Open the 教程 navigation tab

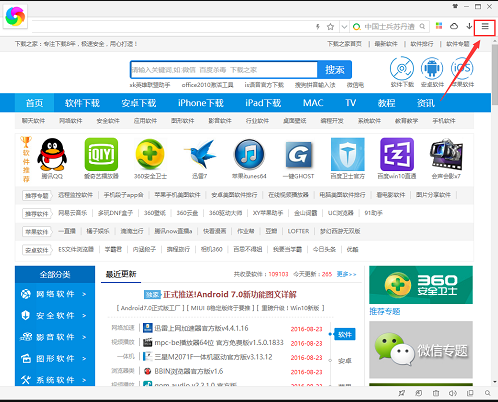pyautogui.click(x=386, y=103)
